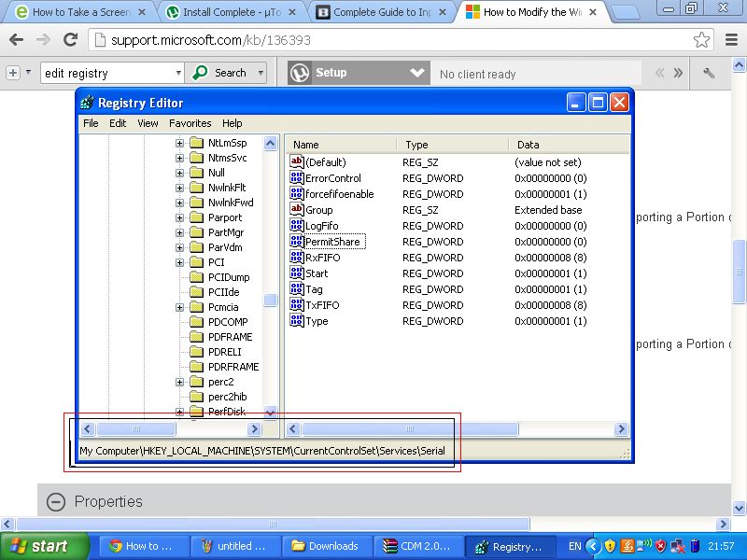Viewport: 747px width, 560px height.
Task: Select the TxFIFO value icon
Action: [x=296, y=305]
